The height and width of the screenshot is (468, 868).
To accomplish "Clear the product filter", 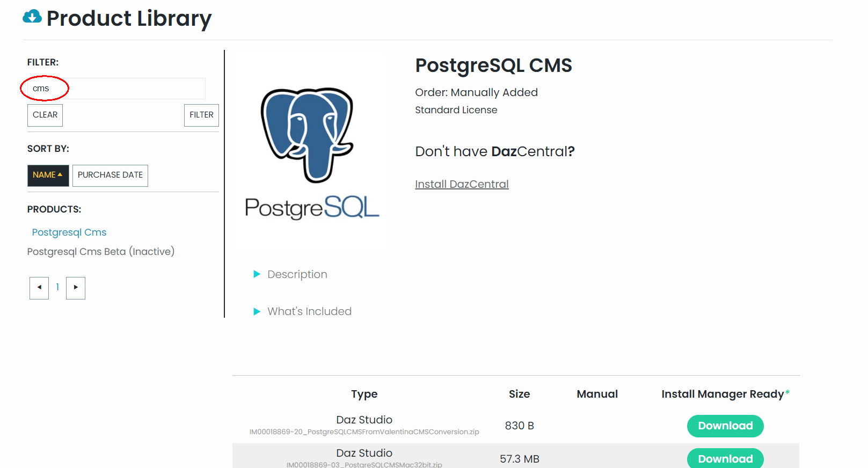I will pos(45,115).
